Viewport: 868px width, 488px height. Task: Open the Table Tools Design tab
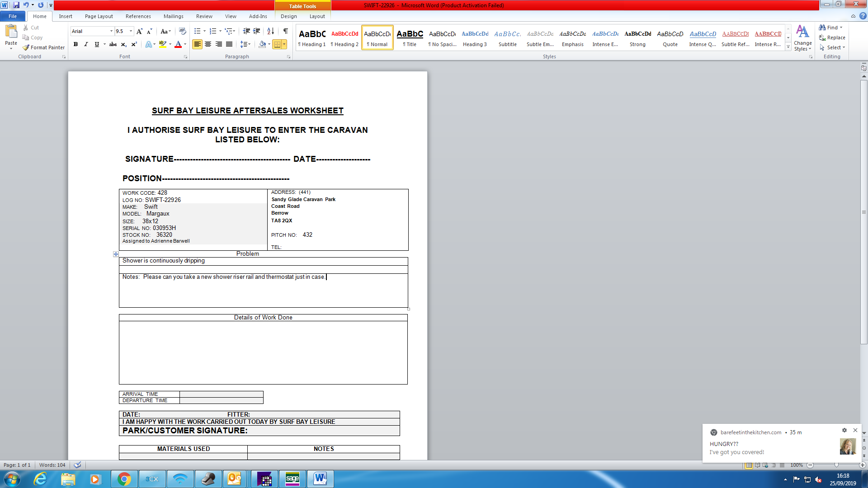point(288,16)
